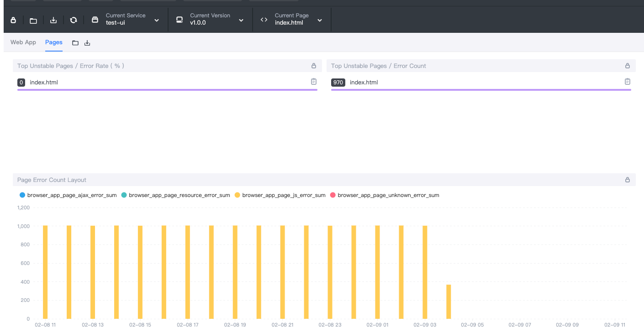This screenshot has height=327, width=644.
Task: Toggle browser_app_page_js_error_sum legend swatch
Action: (238, 195)
